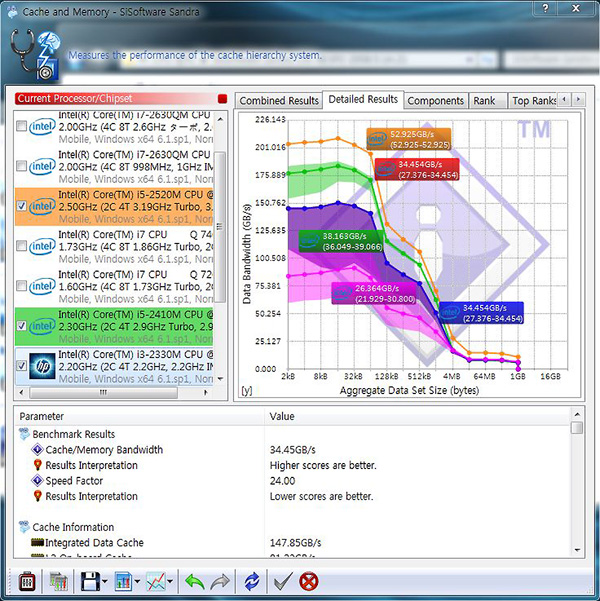Switch to the Components tab
Screen dimensions: 600x601
436,101
